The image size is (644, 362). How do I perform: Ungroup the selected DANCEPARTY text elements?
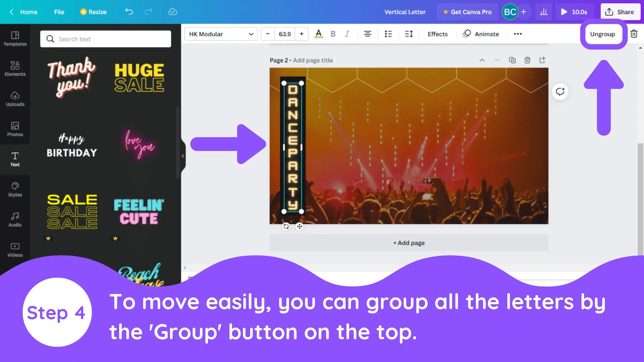click(x=602, y=34)
